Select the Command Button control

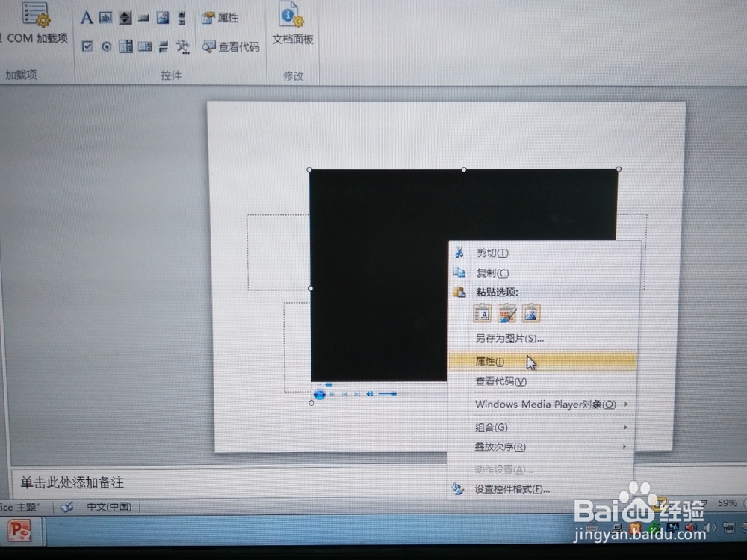(143, 19)
